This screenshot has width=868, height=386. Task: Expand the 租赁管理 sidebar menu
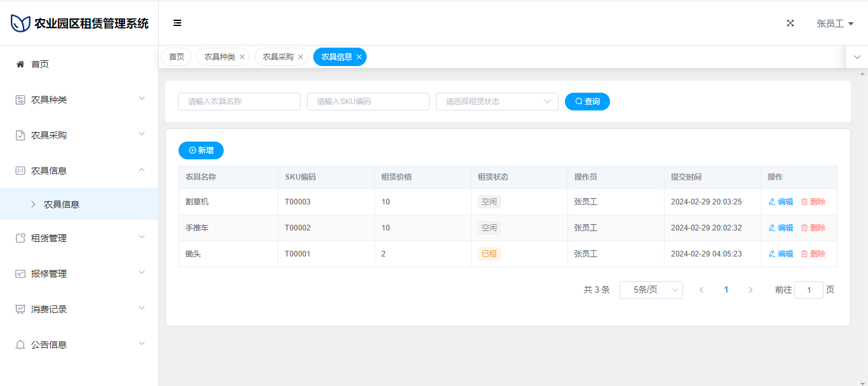point(79,238)
